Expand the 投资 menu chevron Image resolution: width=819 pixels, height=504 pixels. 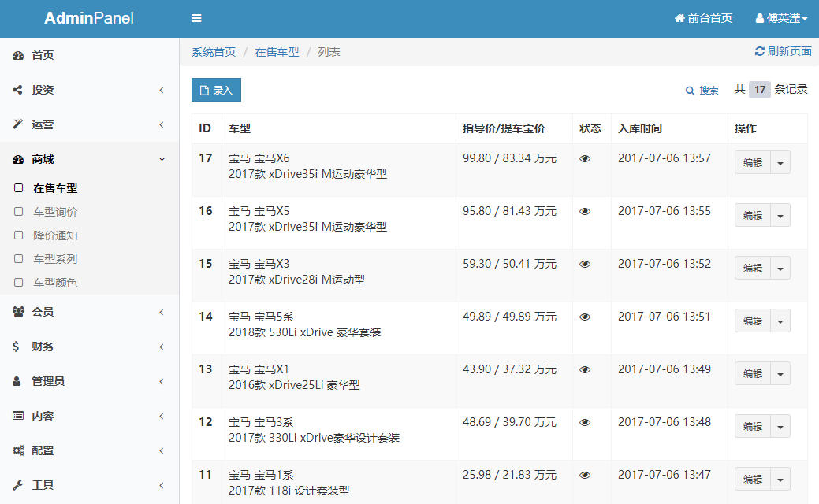pos(162,90)
